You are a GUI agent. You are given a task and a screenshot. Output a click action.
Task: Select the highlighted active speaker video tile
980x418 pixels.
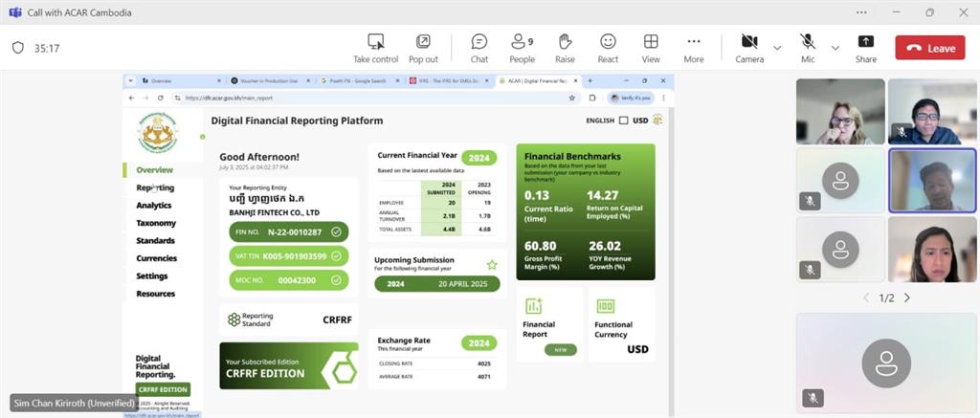click(932, 180)
